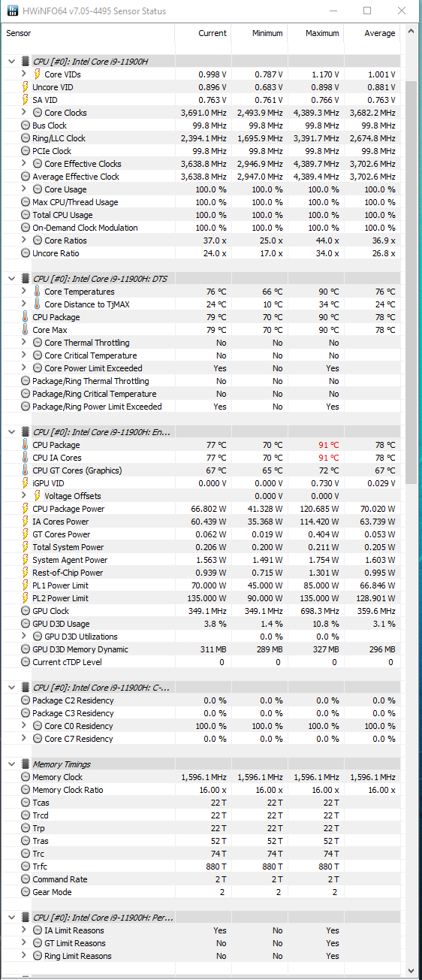Screen dimensions: 422x980
Task: Click the lightning icon beside CPU Package Power
Action: (x=26, y=509)
